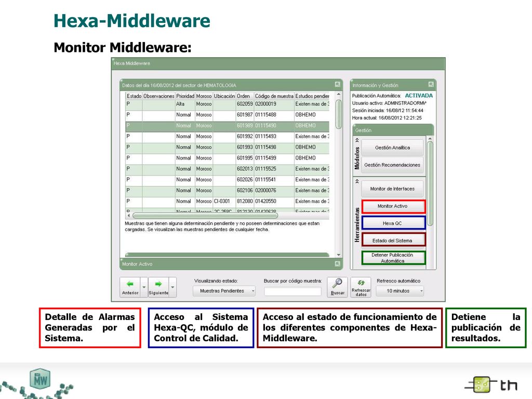Screen dimensions: 532x399
Task: Click the Buscar por código muestra field
Action: tap(292, 291)
